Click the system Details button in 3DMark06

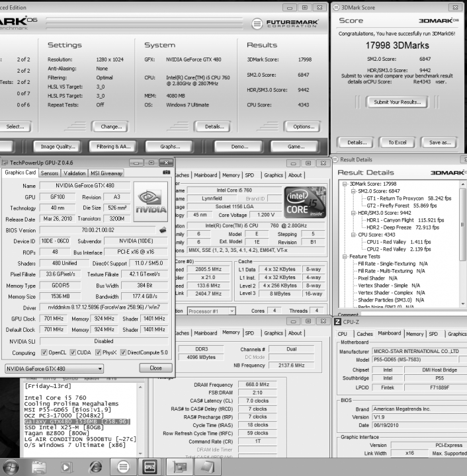tap(214, 126)
